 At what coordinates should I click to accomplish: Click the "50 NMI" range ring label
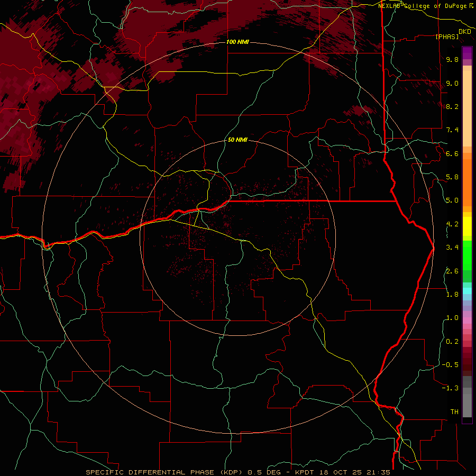[x=237, y=140]
